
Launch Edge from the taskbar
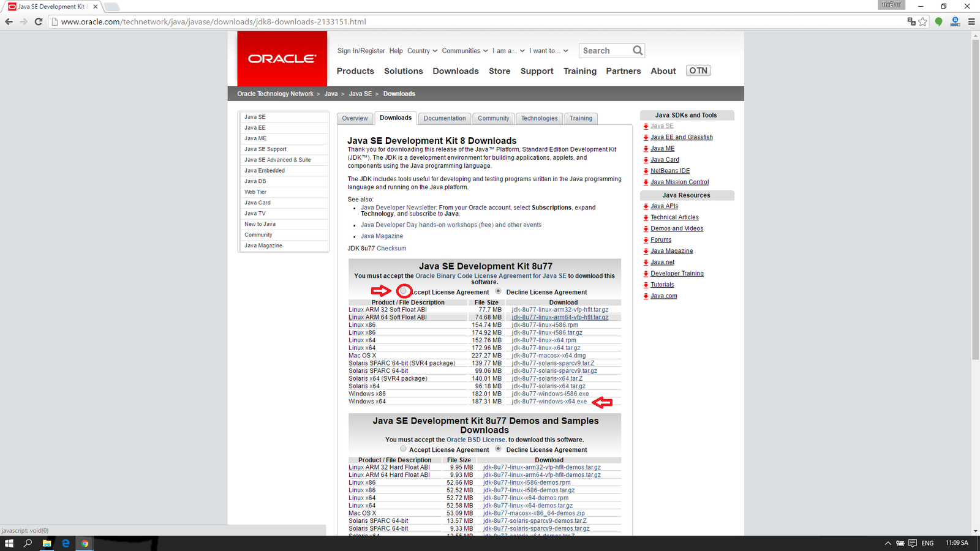click(66, 543)
